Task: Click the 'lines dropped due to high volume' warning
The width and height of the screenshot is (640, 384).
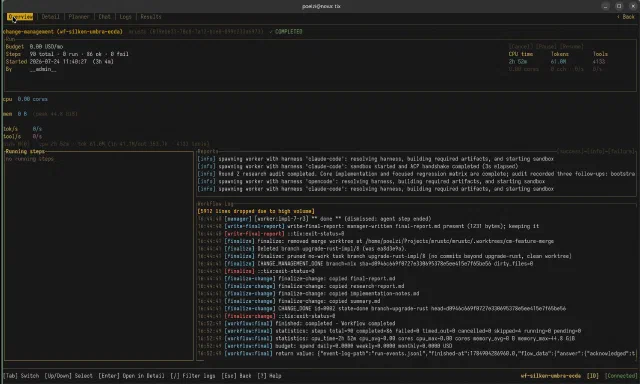Action: 256,211
